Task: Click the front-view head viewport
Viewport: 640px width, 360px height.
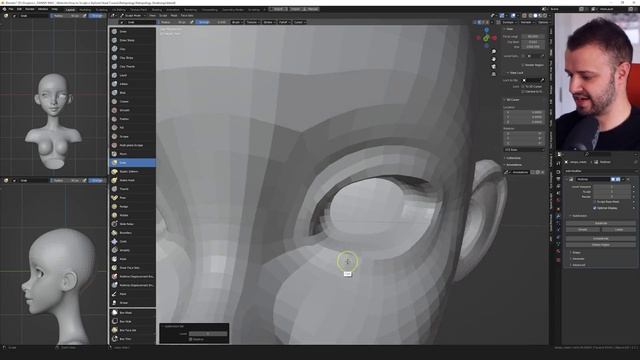Action: [x=53, y=98]
